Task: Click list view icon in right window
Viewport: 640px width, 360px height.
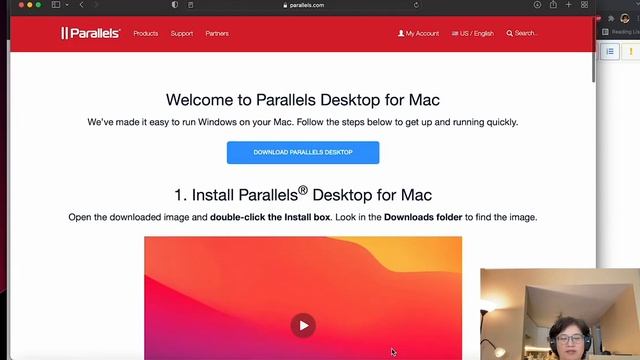Action: click(x=610, y=51)
